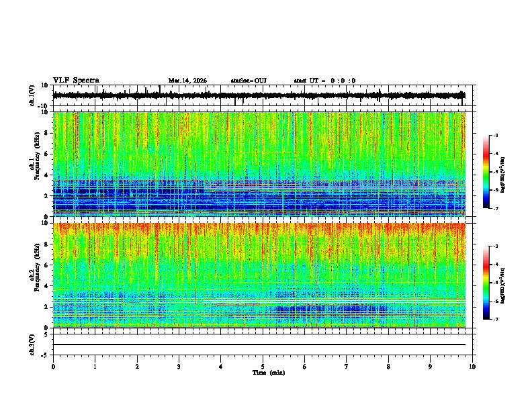The image size is (532, 411).
Task: Click the ch.2 color scale log(PSD) unit label
Action: [x=502, y=285]
